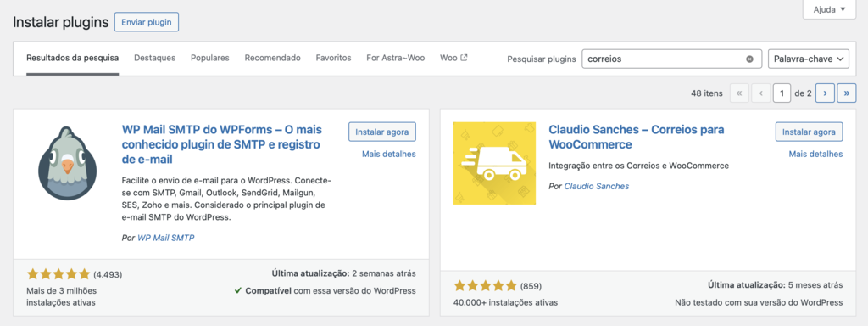Install Correios para WooCommerce plugin now

click(810, 132)
